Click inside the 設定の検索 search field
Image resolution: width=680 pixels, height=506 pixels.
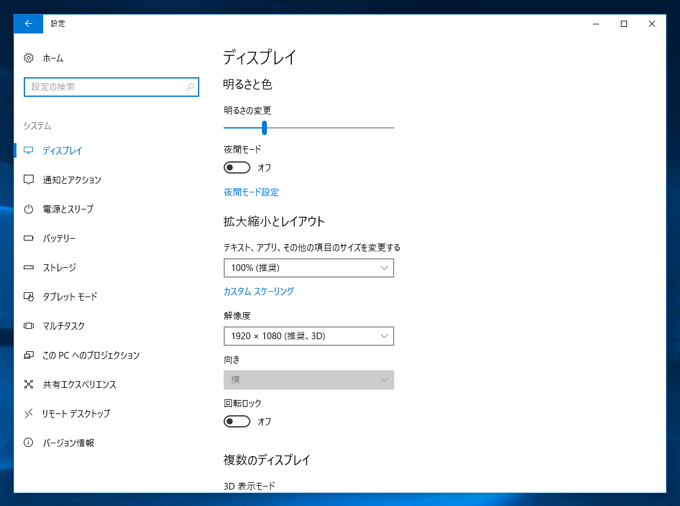[x=111, y=87]
